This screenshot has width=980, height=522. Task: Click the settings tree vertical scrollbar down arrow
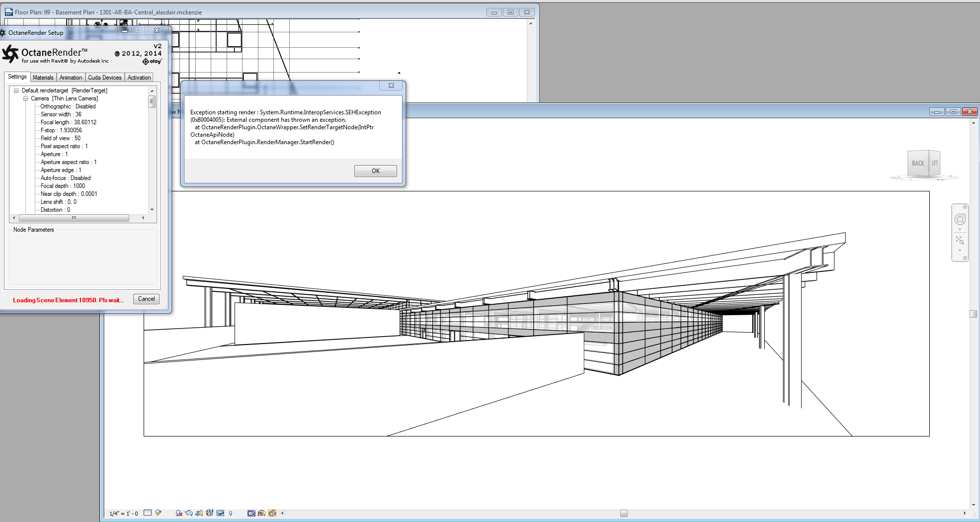coord(152,210)
